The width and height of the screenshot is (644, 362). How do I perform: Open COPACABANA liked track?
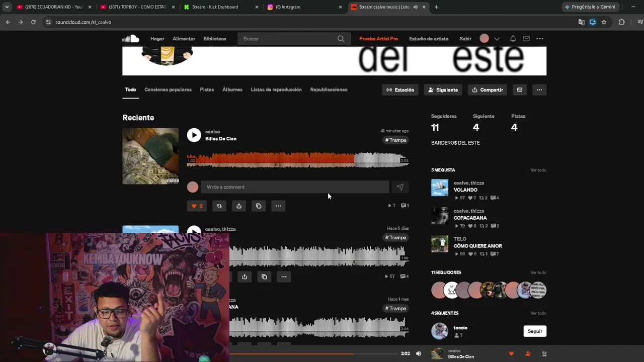click(x=470, y=218)
